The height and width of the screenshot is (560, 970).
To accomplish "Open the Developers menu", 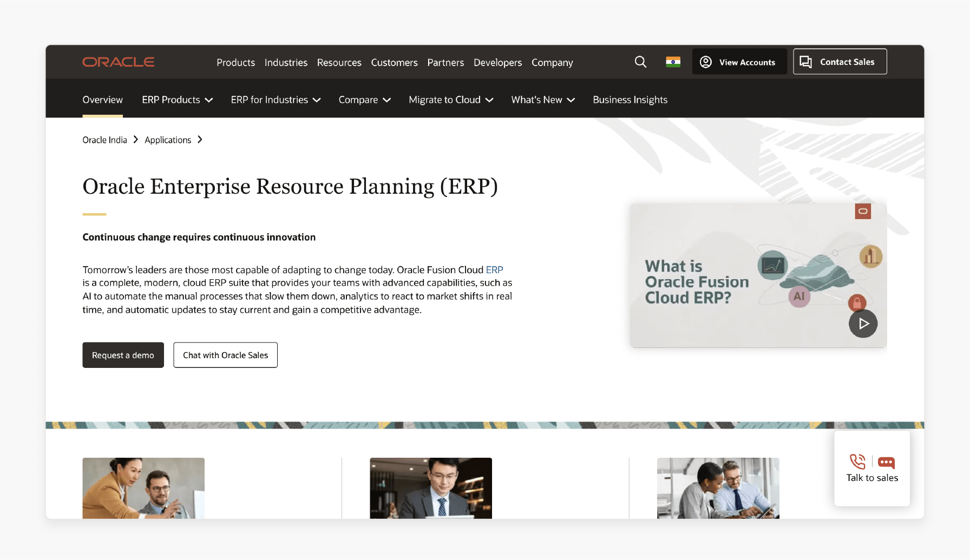I will [497, 62].
